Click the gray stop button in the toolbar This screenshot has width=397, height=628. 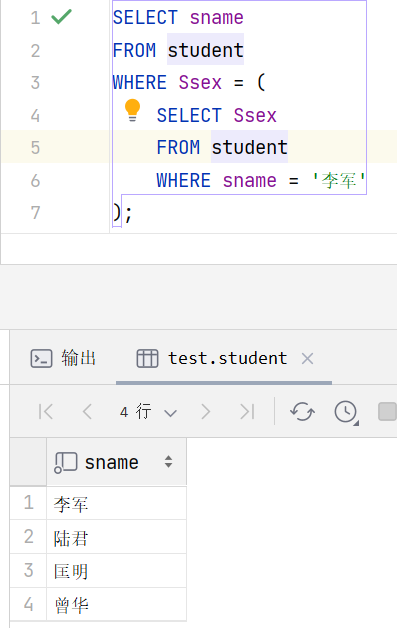coord(387,411)
